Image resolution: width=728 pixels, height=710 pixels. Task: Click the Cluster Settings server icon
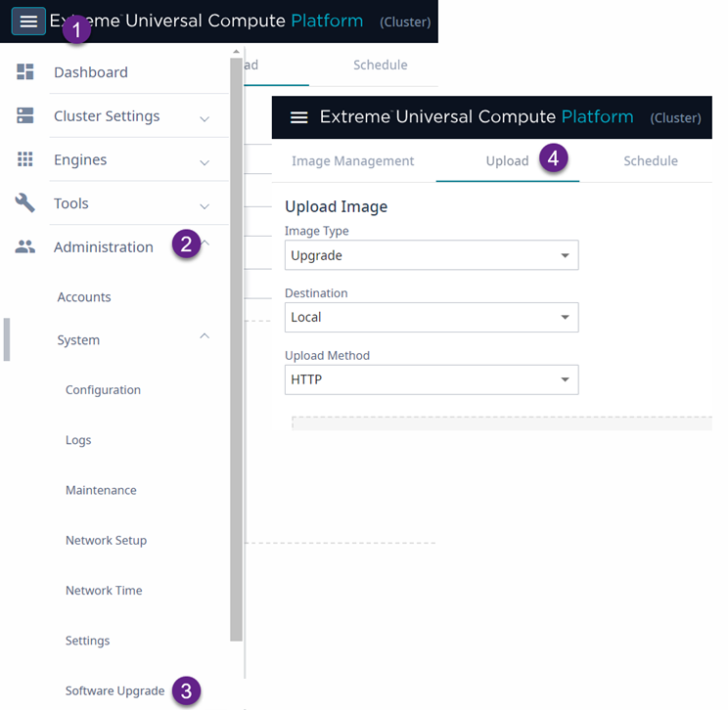click(25, 116)
